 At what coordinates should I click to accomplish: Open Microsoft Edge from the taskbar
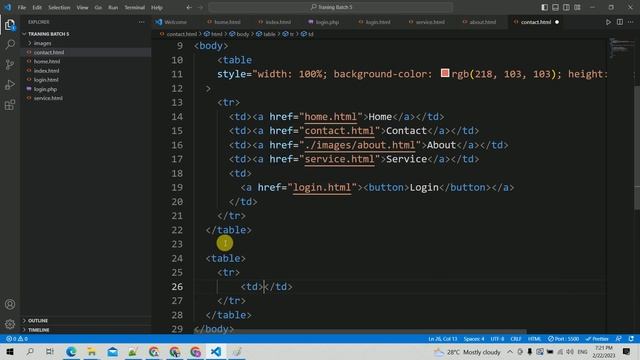pos(71,351)
